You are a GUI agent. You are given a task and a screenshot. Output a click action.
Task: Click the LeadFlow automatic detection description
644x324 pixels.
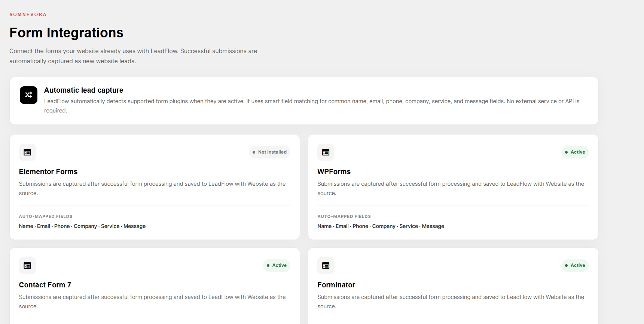coord(312,106)
